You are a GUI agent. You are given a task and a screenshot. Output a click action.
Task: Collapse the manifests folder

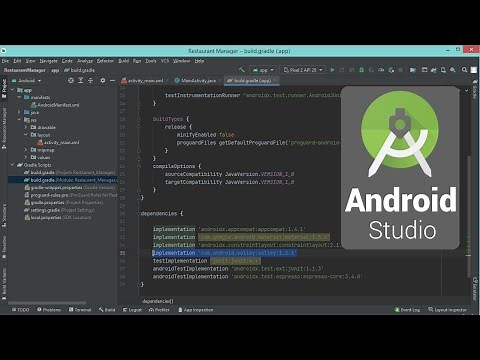tap(19, 97)
